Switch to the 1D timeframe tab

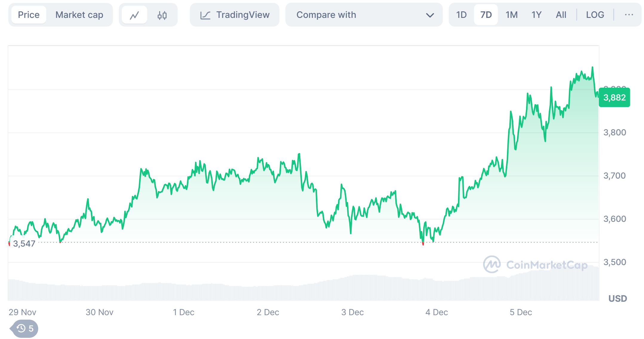[461, 14]
